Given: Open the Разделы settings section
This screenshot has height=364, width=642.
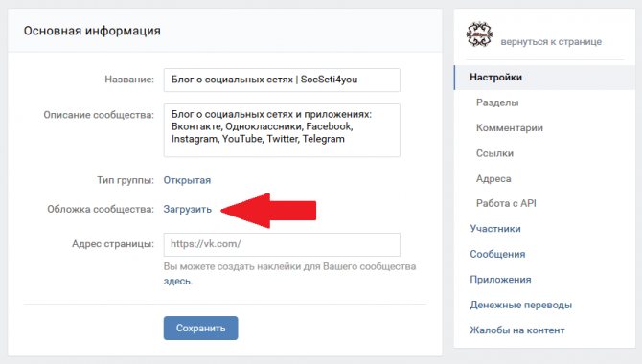Looking at the screenshot, I should [497, 102].
